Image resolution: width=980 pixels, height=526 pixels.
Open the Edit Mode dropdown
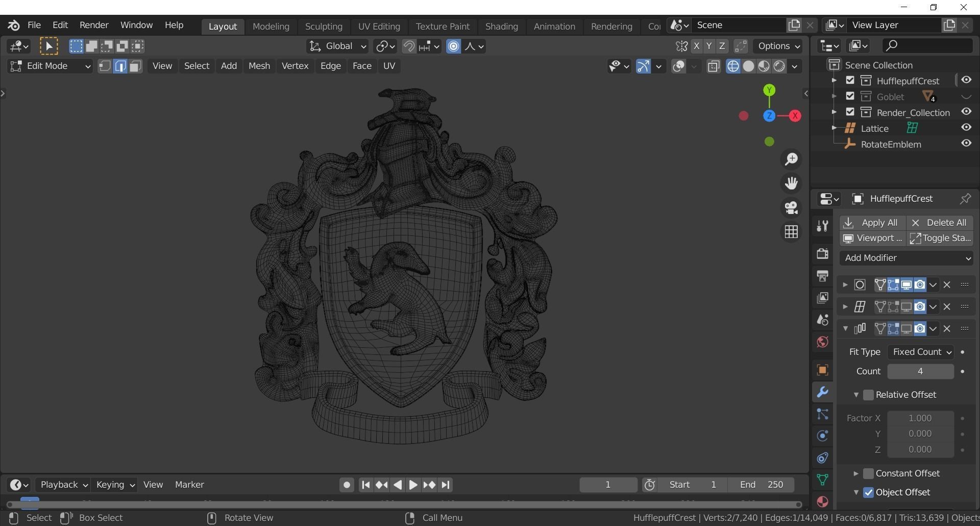tap(50, 66)
